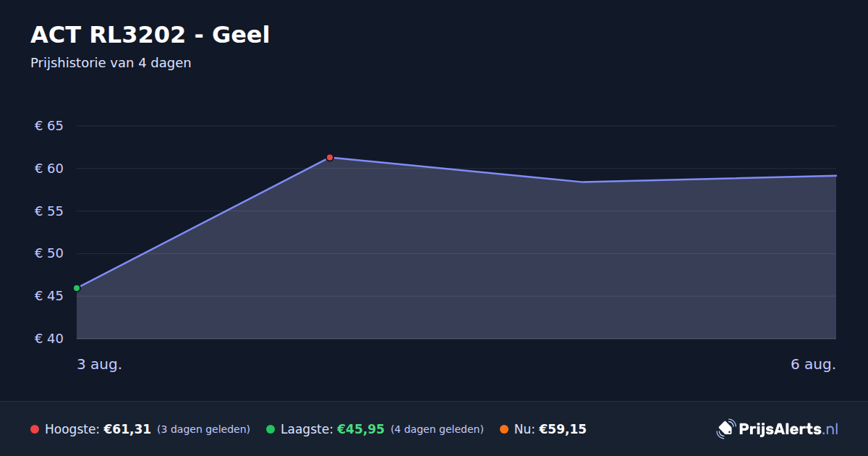Select the highest price €61,31 value

[127, 429]
